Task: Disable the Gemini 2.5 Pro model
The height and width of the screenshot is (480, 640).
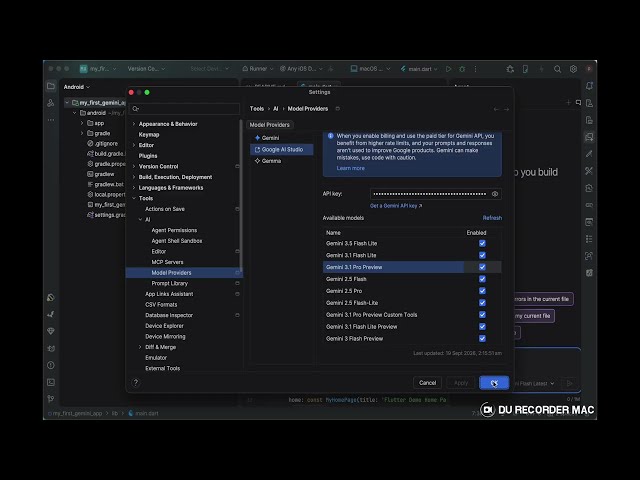Action: coord(482,291)
